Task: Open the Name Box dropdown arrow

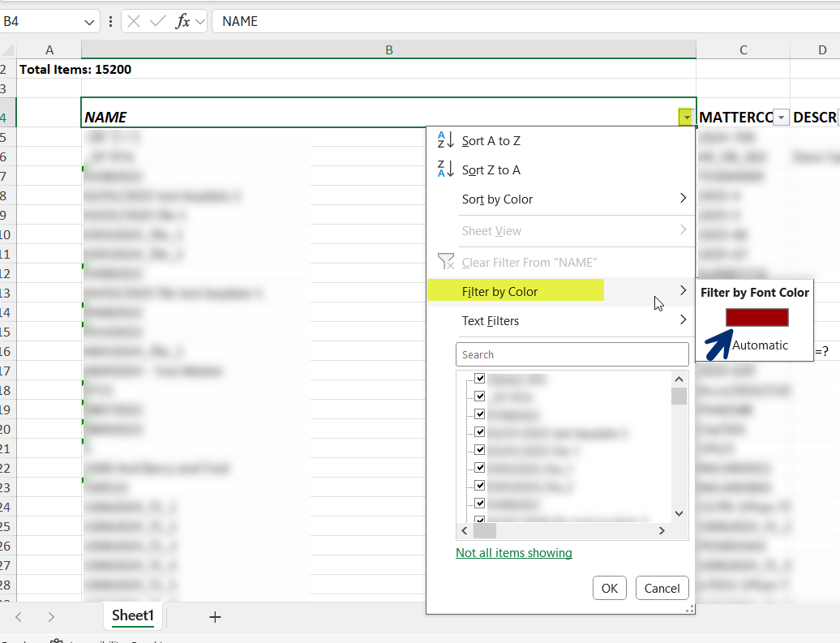Action: [89, 22]
